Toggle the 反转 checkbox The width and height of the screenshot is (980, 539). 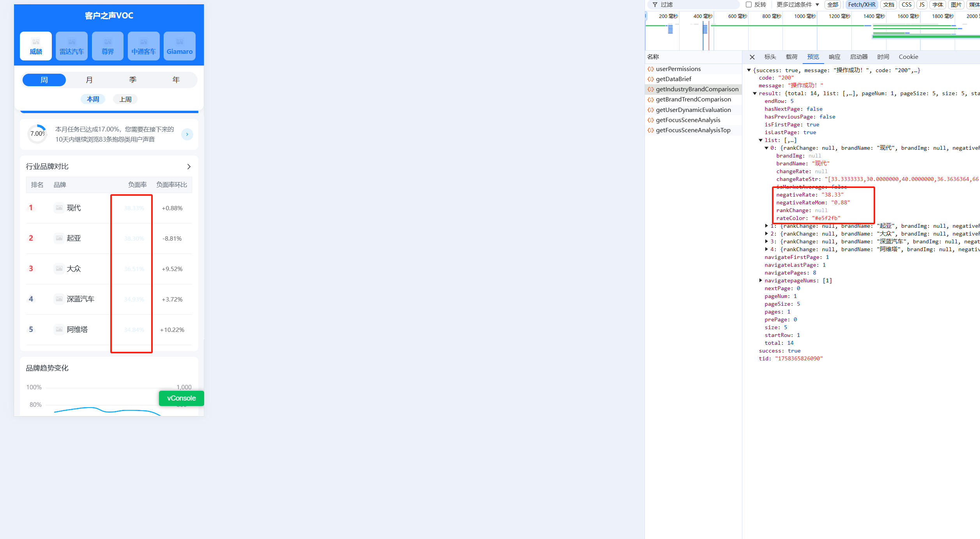(749, 5)
